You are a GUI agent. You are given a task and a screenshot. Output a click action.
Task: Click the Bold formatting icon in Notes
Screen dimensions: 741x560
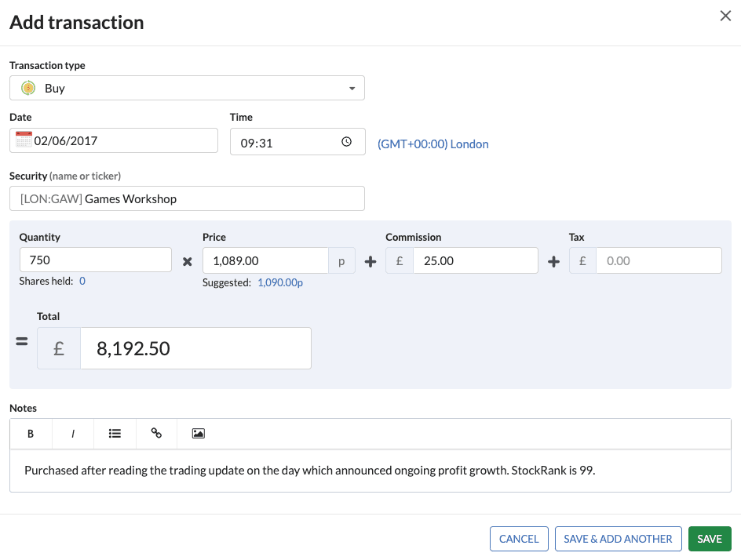[x=31, y=433]
